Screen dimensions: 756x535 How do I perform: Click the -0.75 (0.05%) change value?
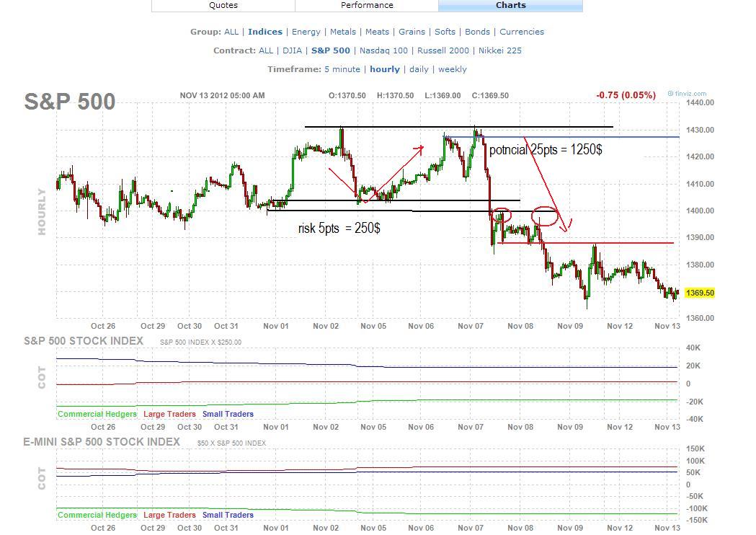[x=626, y=95]
